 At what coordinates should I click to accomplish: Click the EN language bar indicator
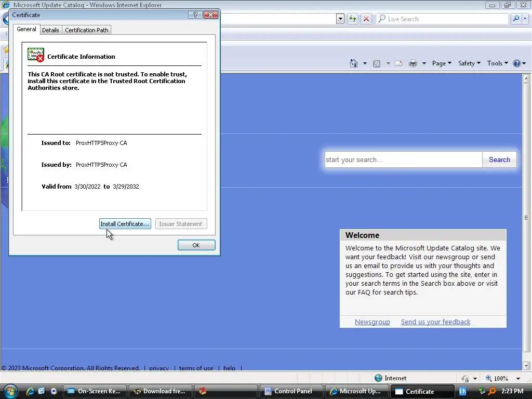(x=462, y=391)
